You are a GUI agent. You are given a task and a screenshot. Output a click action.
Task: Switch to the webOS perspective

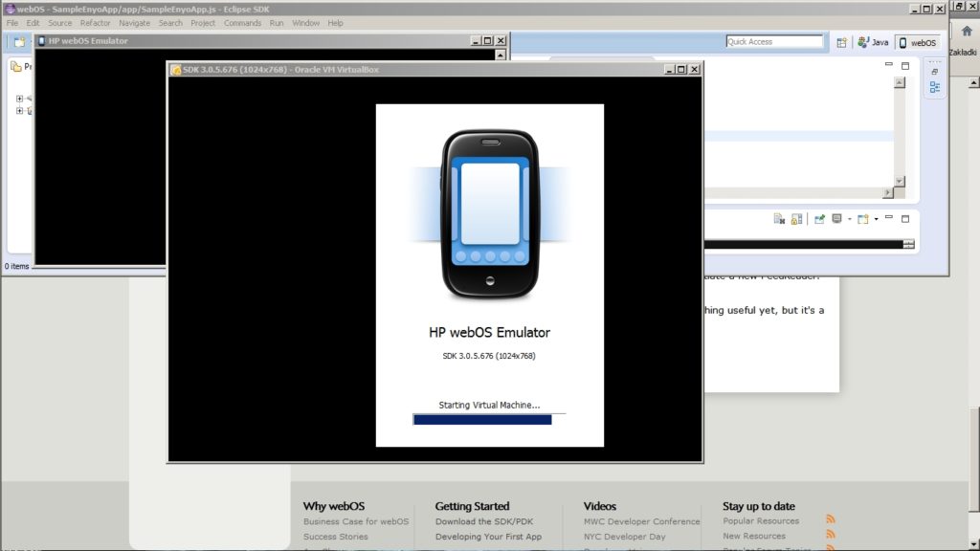pyautogui.click(x=918, y=42)
